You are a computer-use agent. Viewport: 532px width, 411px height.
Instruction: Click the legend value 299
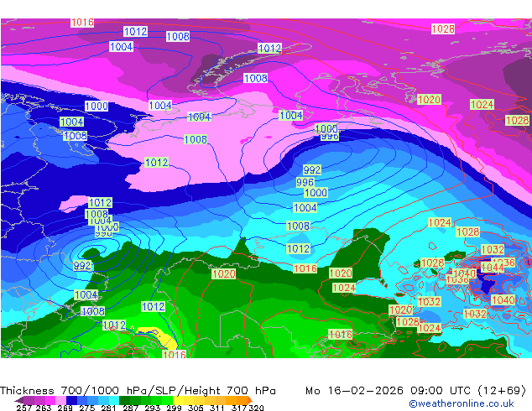tap(174, 408)
